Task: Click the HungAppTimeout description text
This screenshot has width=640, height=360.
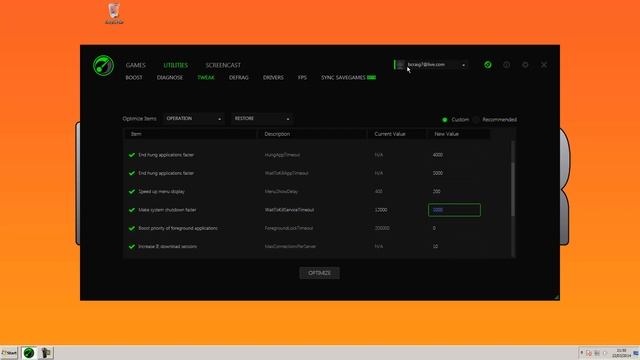Action: click(x=282, y=155)
